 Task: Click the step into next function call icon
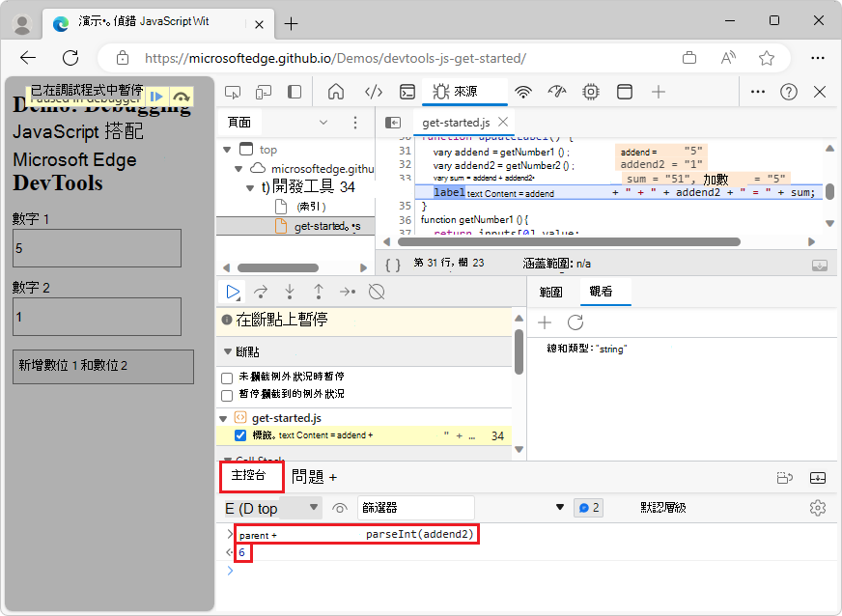(289, 292)
